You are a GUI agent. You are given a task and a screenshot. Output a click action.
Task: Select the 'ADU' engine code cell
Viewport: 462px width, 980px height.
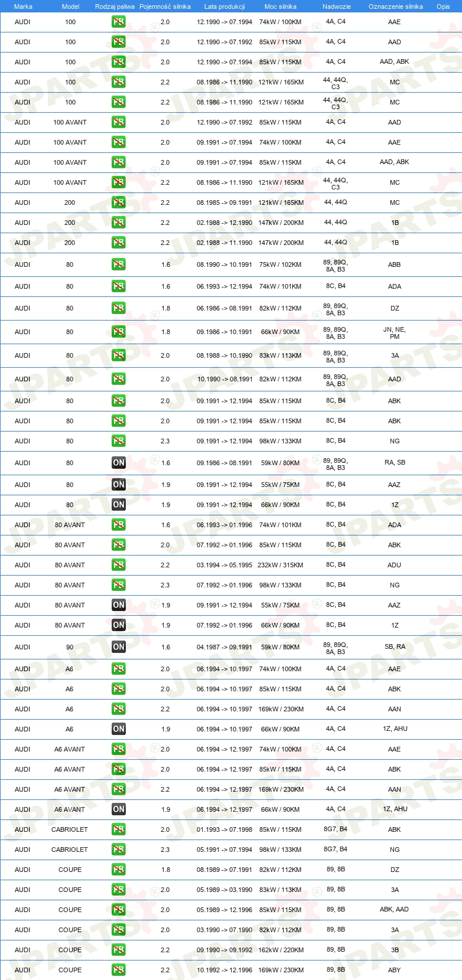pos(395,565)
